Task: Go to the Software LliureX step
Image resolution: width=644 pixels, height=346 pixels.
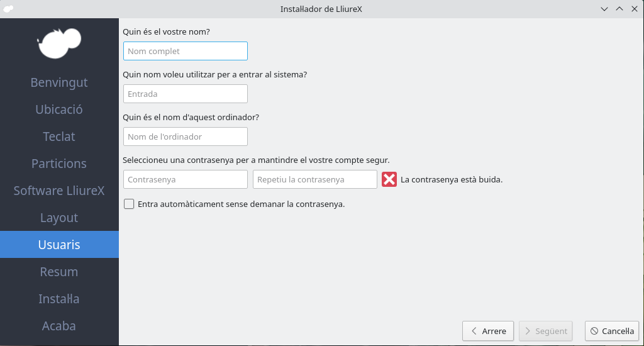Action: click(59, 191)
